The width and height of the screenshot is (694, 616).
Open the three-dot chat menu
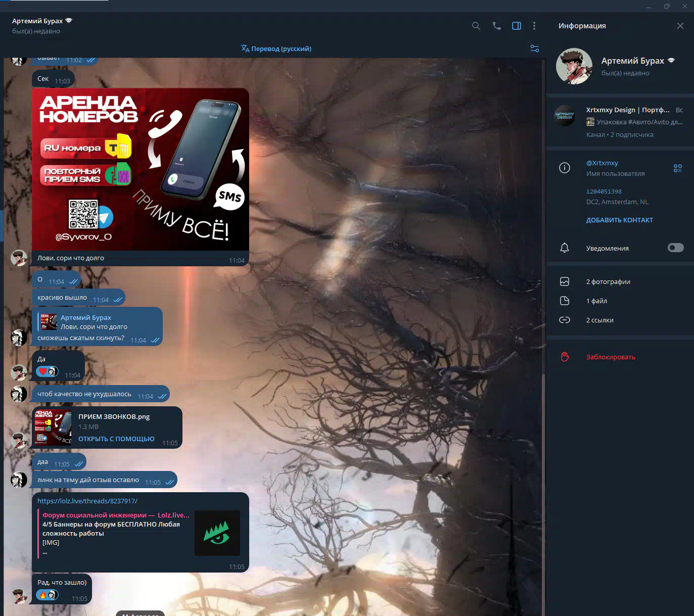534,26
